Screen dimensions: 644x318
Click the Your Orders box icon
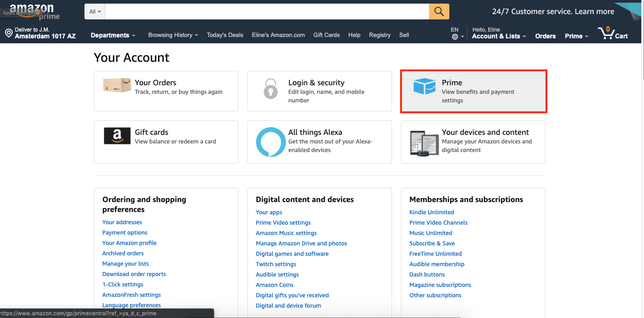pyautogui.click(x=117, y=85)
